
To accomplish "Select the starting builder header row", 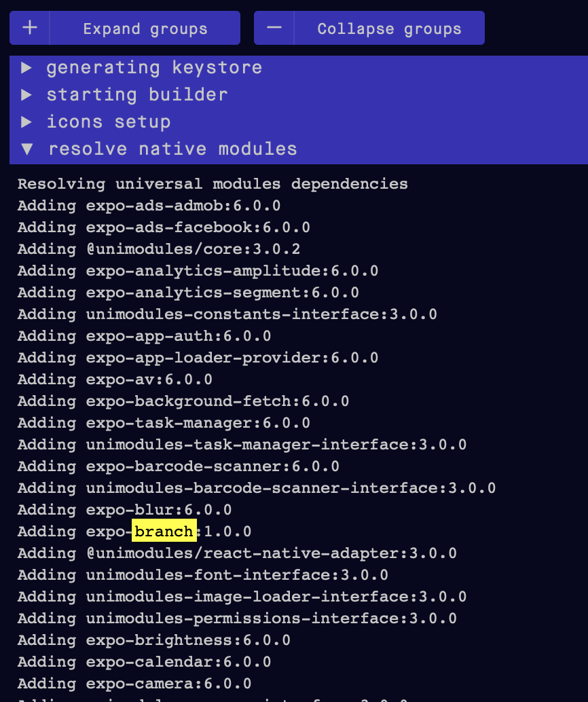I will pyautogui.click(x=136, y=94).
